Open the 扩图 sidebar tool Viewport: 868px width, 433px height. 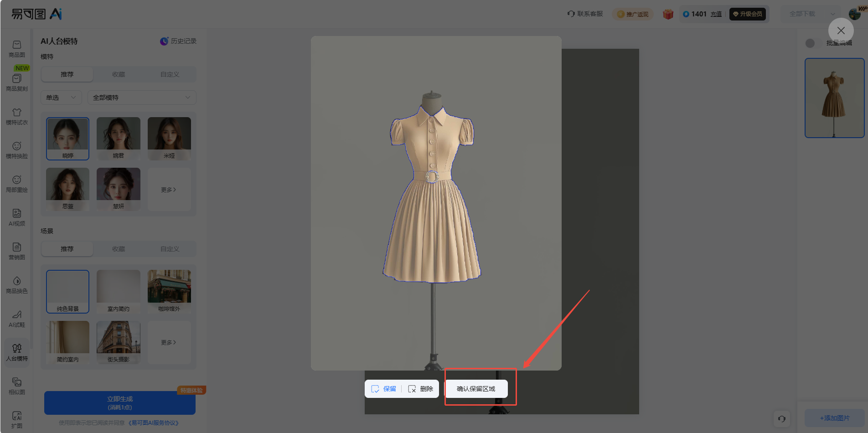coord(17,420)
